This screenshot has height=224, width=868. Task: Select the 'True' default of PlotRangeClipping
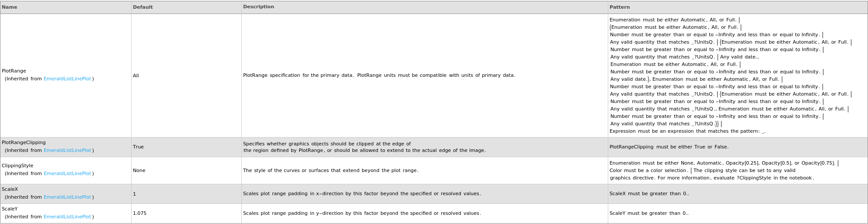[x=138, y=147]
